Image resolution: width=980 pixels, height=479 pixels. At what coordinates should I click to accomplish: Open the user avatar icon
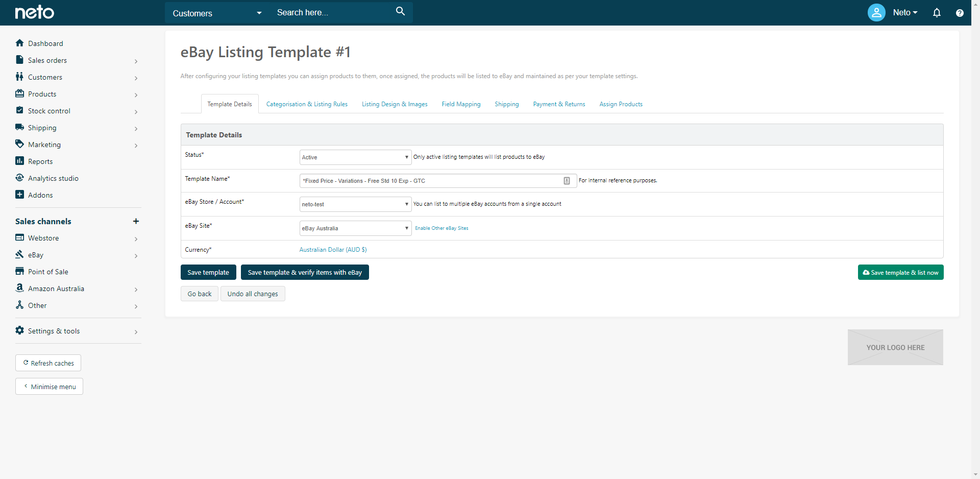tap(876, 12)
